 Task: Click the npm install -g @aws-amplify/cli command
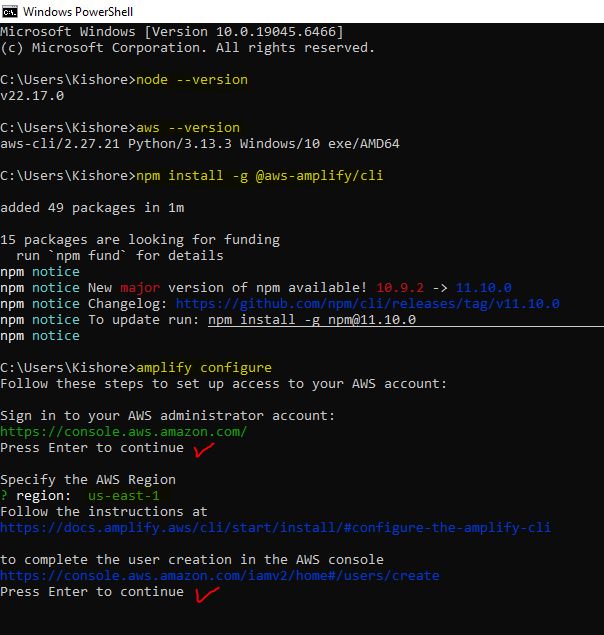259,175
